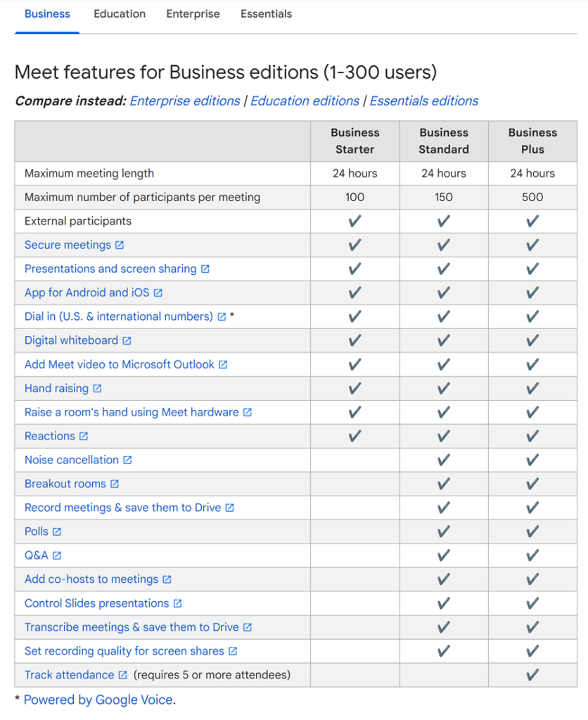Click external-link icon after Breakout rooms
This screenshot has width=588, height=720.
point(115,484)
